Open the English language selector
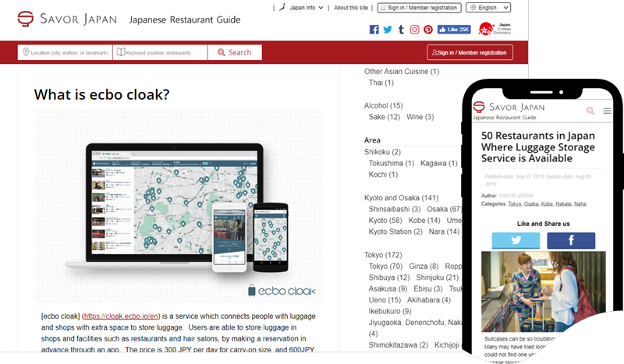The height and width of the screenshot is (364, 624). (488, 7)
